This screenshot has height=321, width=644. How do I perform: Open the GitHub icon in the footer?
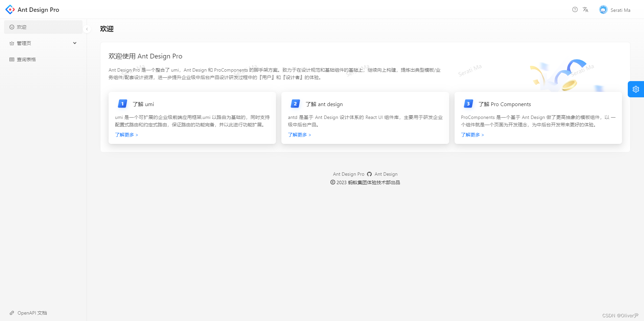pyautogui.click(x=369, y=174)
